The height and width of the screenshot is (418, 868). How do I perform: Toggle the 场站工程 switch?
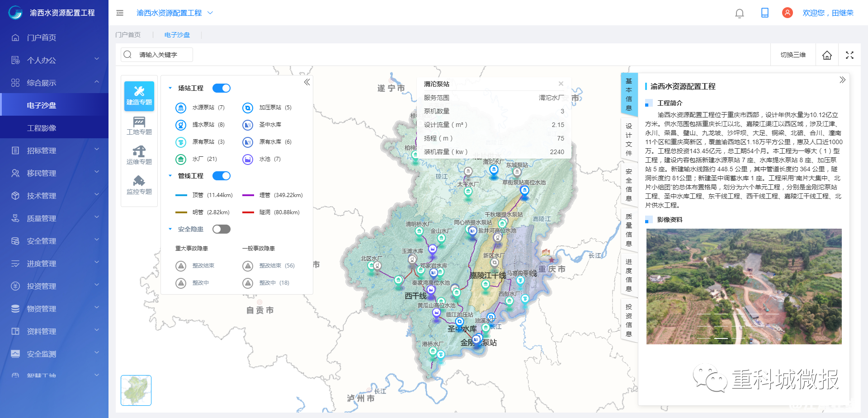click(x=222, y=88)
